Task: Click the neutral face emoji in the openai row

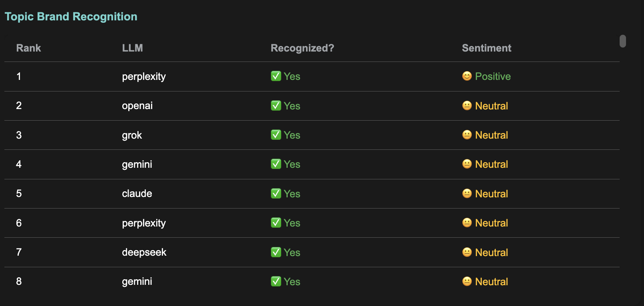Action: 467,105
